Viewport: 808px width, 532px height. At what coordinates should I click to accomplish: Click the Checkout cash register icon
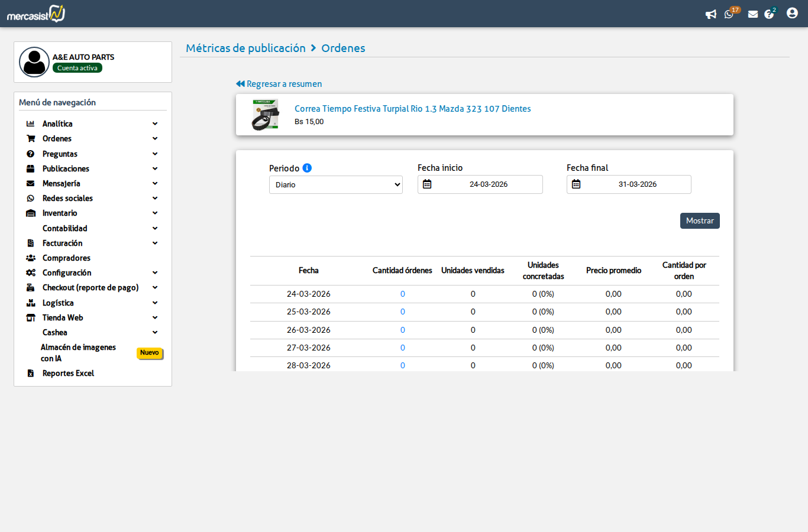[x=31, y=287]
